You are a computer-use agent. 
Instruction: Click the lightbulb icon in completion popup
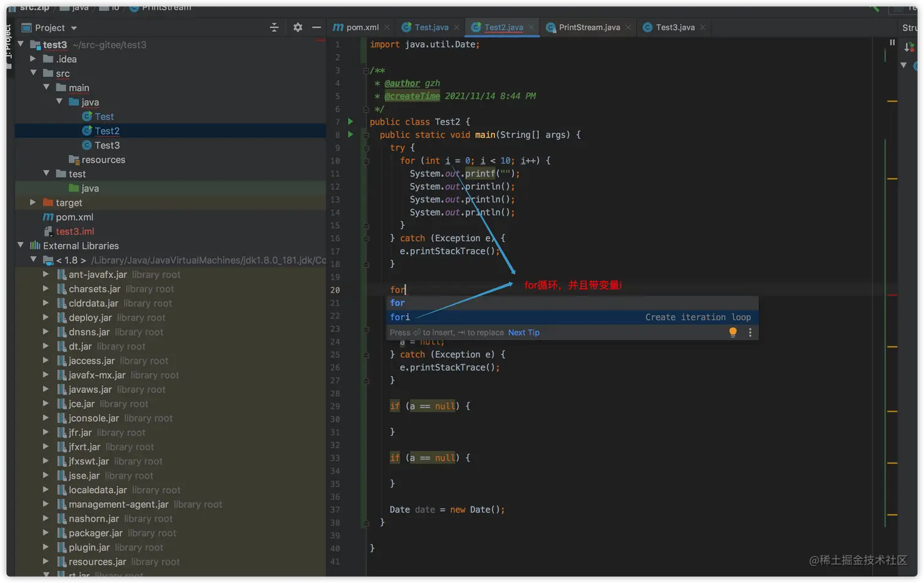733,332
